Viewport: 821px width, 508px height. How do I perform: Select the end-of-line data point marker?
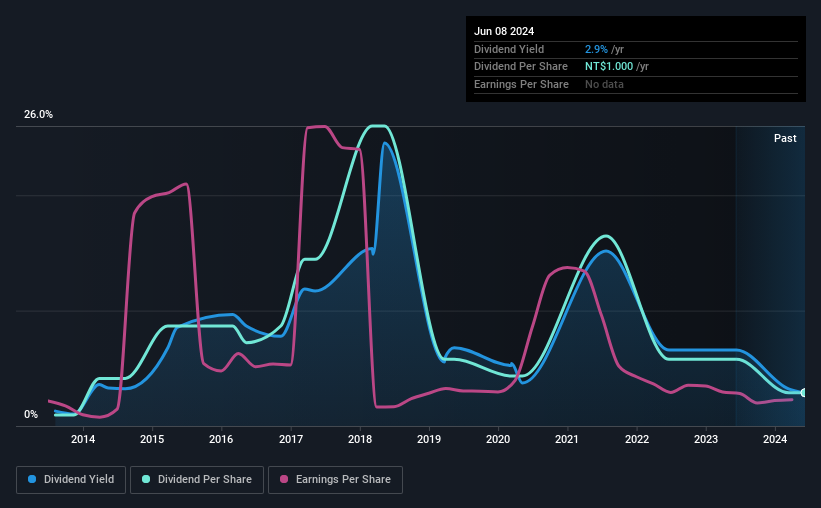pyautogui.click(x=803, y=393)
